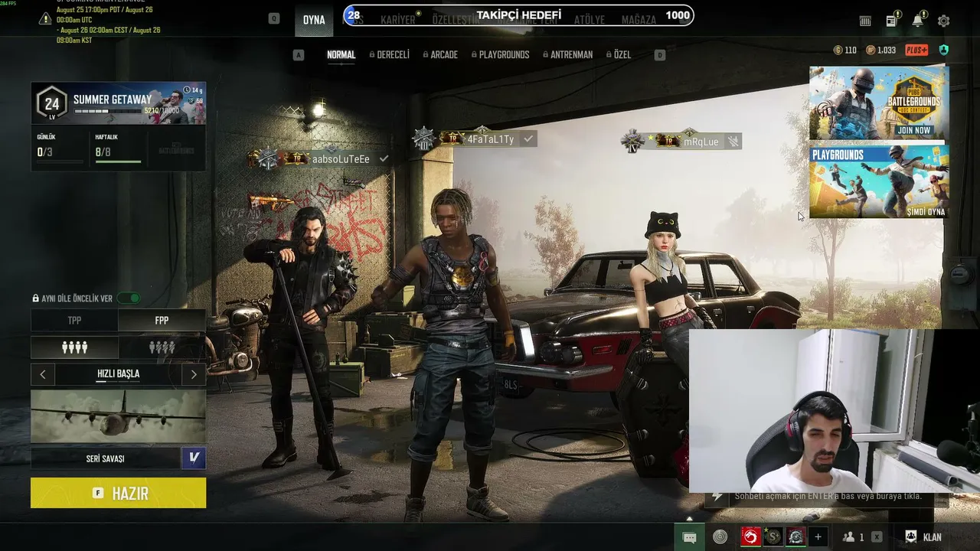Click the cargo plane map preview
Viewport: 980px width, 551px height.
click(118, 417)
